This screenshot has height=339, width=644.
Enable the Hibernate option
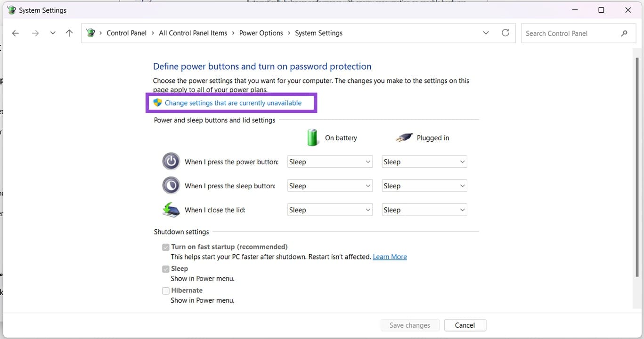(x=165, y=291)
